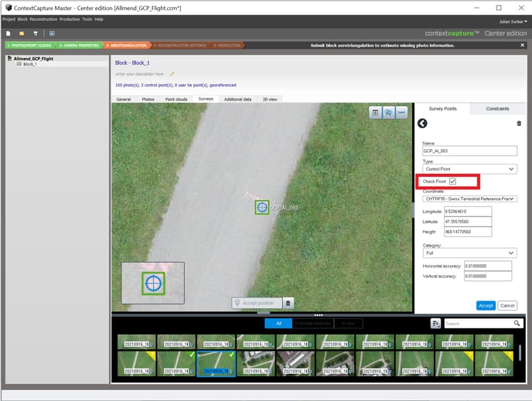532x401 pixels.
Task: Click the open project folder icon
Action: [22, 34]
